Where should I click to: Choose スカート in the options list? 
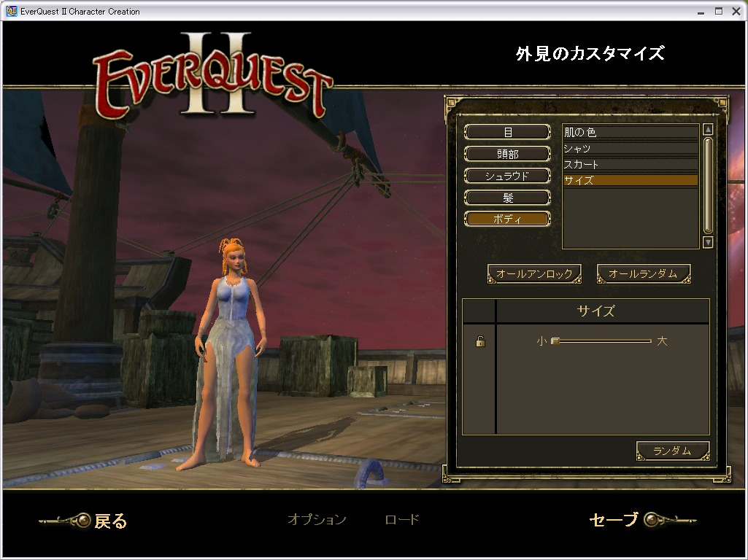[631, 164]
